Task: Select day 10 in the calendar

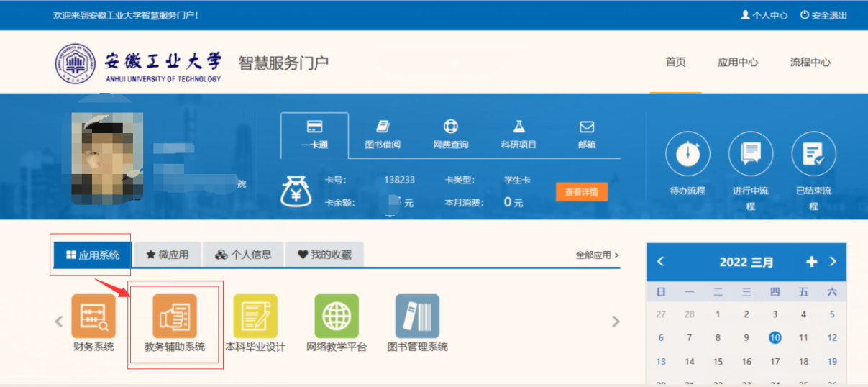Action: point(775,337)
